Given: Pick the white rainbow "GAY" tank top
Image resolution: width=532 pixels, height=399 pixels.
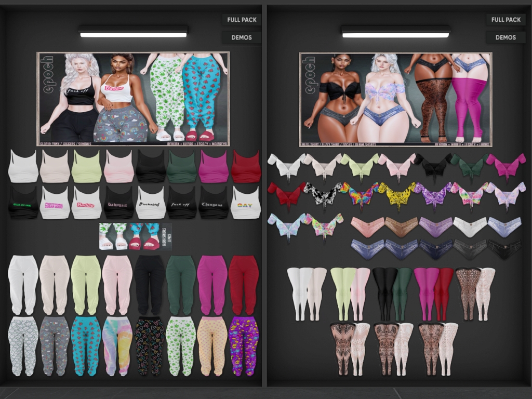Looking at the screenshot, I should click(245, 203).
